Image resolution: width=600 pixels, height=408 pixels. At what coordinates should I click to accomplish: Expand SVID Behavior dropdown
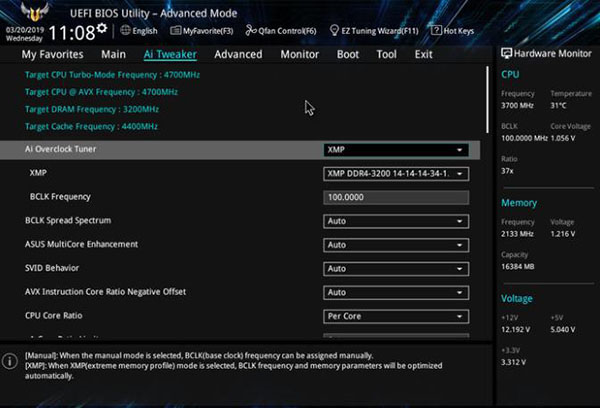point(396,269)
